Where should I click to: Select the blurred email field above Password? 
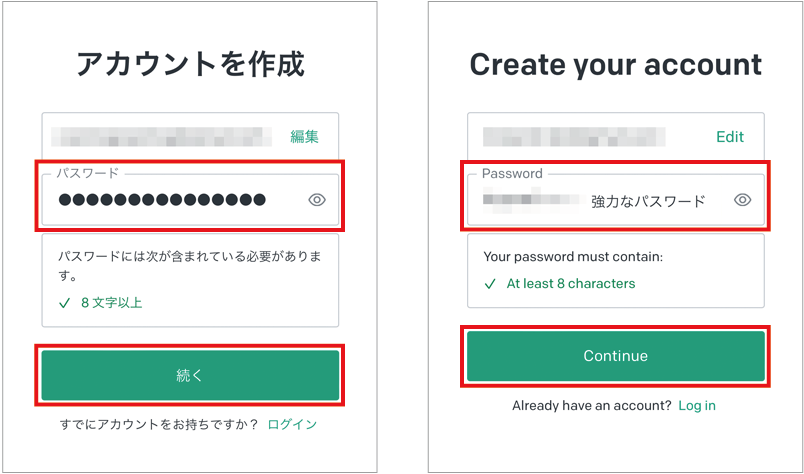[616, 136]
